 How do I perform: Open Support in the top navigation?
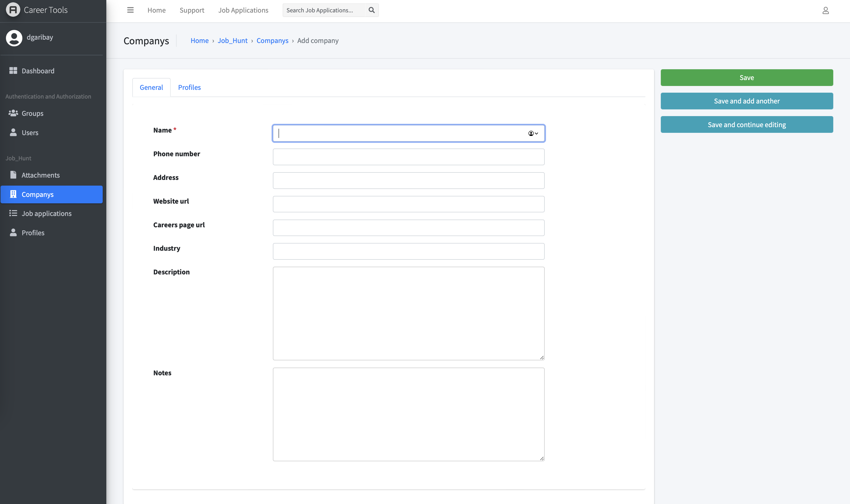click(192, 10)
